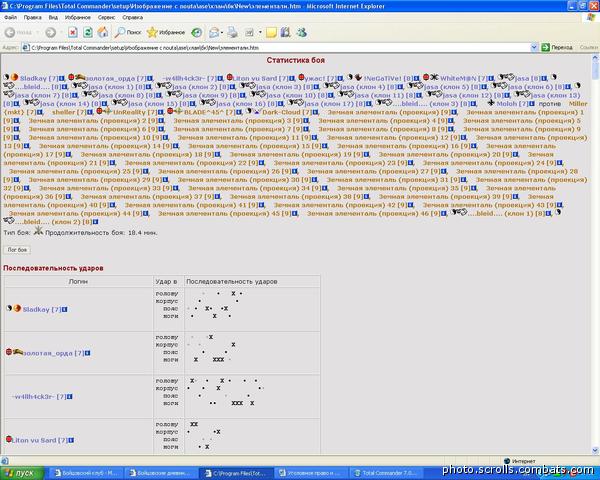This screenshot has height=480, width=600.
Task: Open the Правка menu
Action: point(33,18)
